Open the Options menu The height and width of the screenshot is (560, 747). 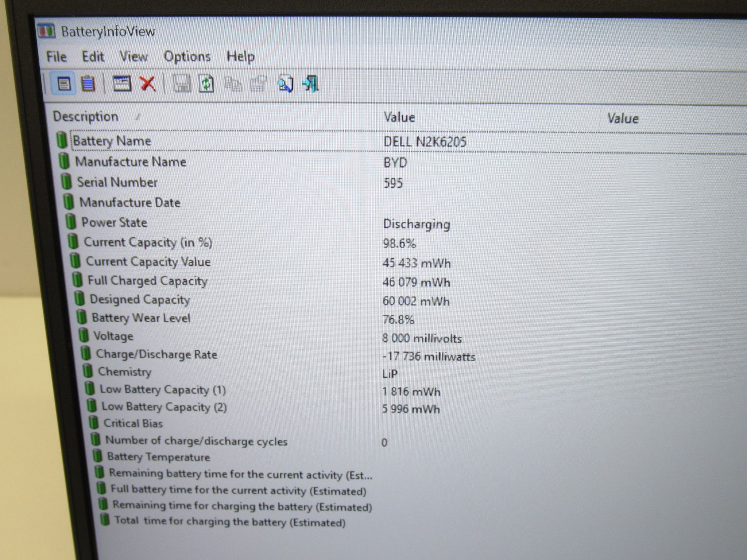187,57
